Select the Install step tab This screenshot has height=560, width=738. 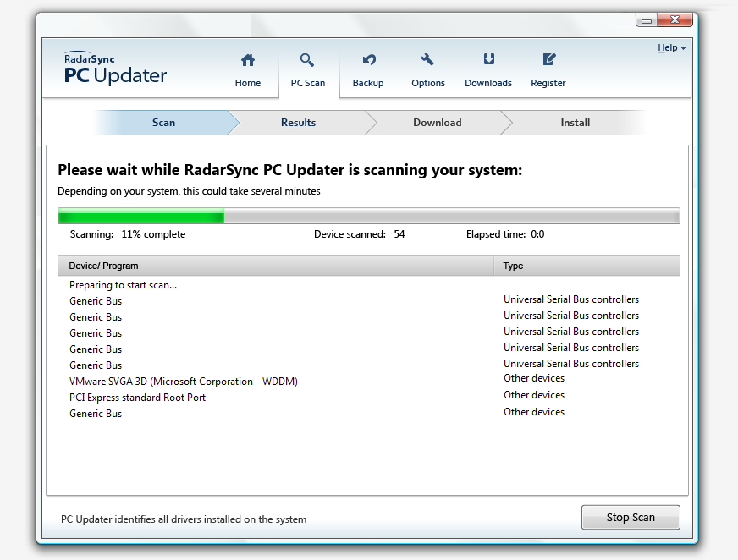pos(575,123)
